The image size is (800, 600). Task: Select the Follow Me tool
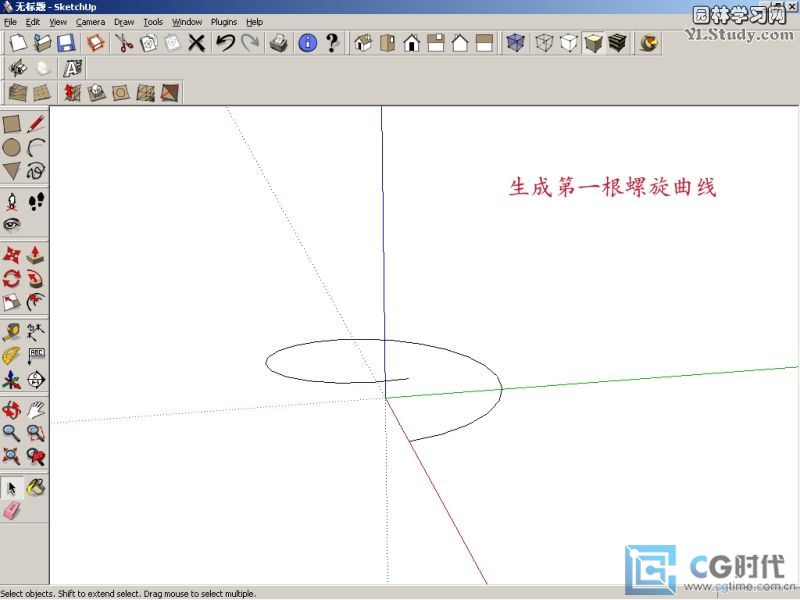tap(36, 279)
